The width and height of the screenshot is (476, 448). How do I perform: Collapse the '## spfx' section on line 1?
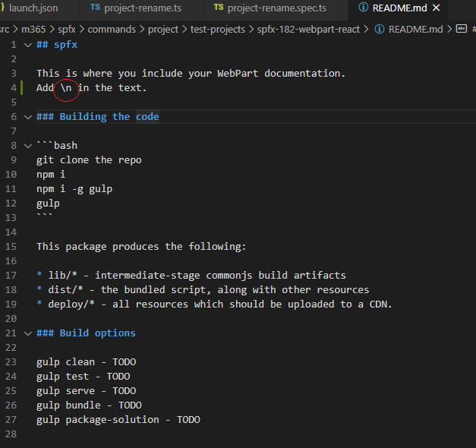pos(28,45)
